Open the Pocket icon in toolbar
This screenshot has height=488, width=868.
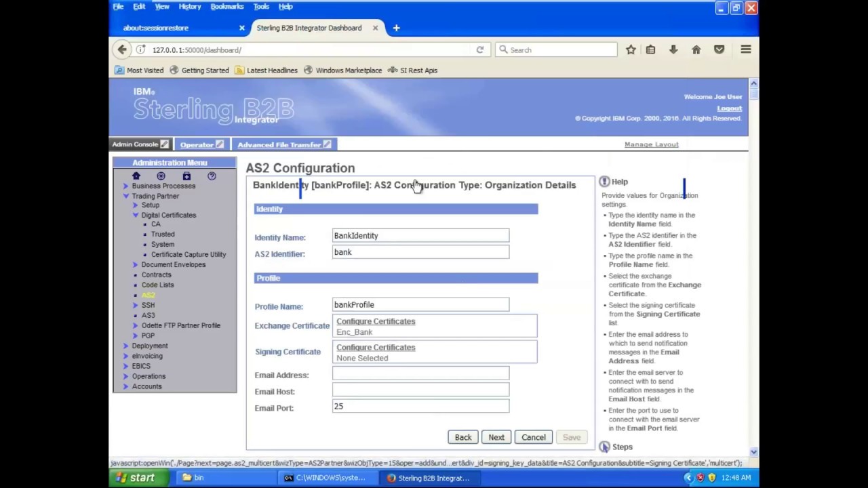(719, 49)
